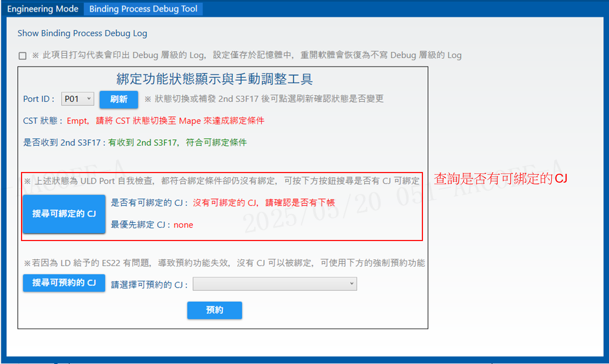This screenshot has width=609, height=364.
Task: Click the 預約 reserve button
Action: click(x=214, y=310)
